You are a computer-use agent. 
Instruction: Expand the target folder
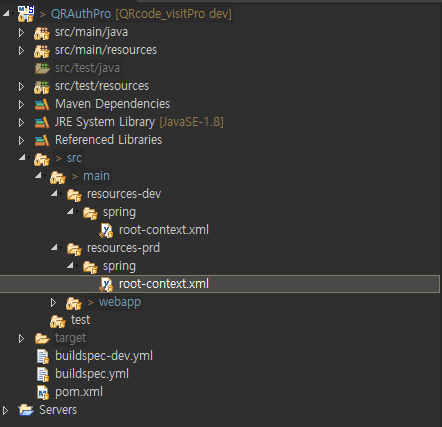(x=21, y=339)
